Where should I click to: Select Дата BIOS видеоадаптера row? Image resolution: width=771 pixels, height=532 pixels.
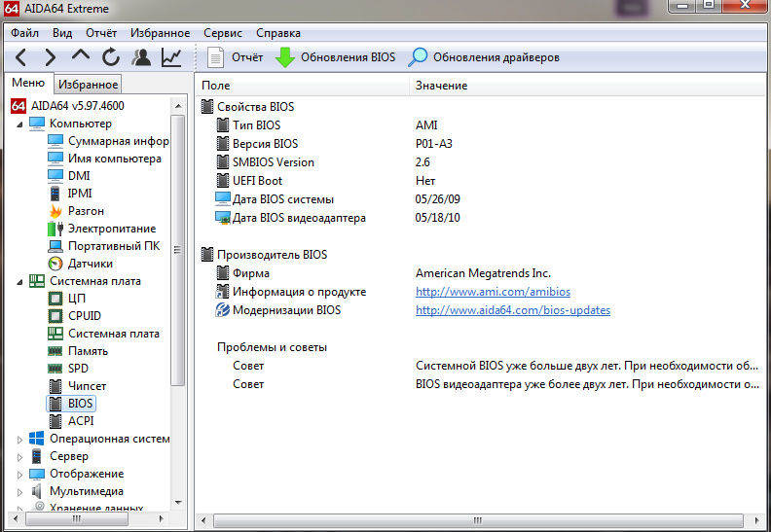tap(481, 218)
